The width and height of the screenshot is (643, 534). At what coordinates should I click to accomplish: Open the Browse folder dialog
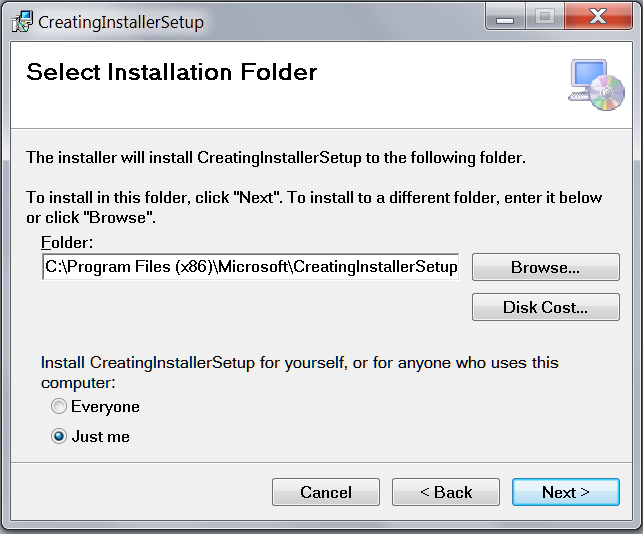coord(545,268)
